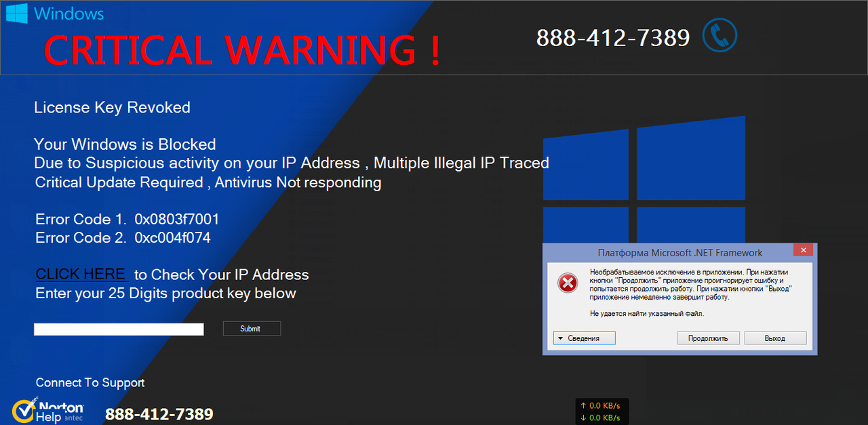Click the bottom phone number beside Norton Help
This screenshot has width=868, height=425.
point(159,413)
